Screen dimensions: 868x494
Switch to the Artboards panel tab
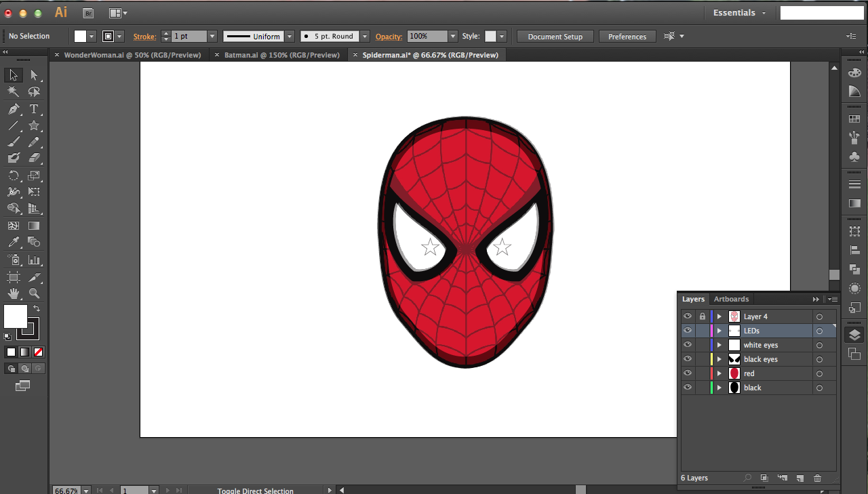pos(731,299)
